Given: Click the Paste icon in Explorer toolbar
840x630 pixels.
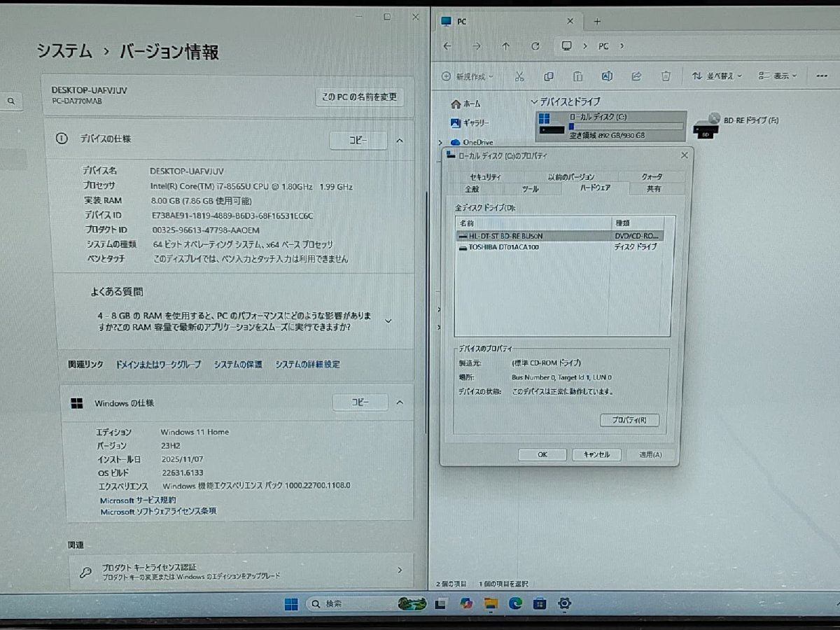Looking at the screenshot, I should coord(577,76).
